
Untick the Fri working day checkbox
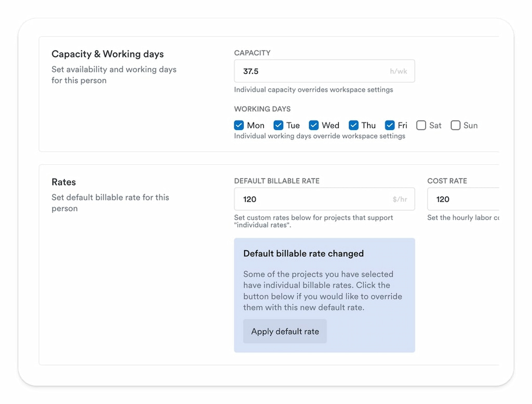coord(390,125)
